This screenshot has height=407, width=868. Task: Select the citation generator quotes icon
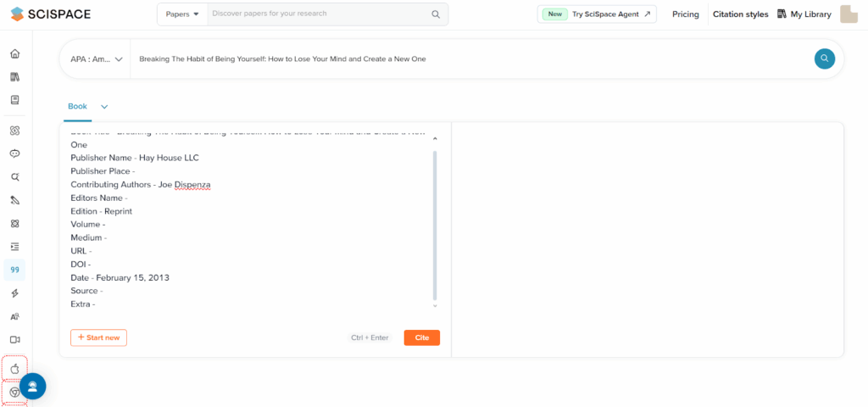tap(15, 270)
